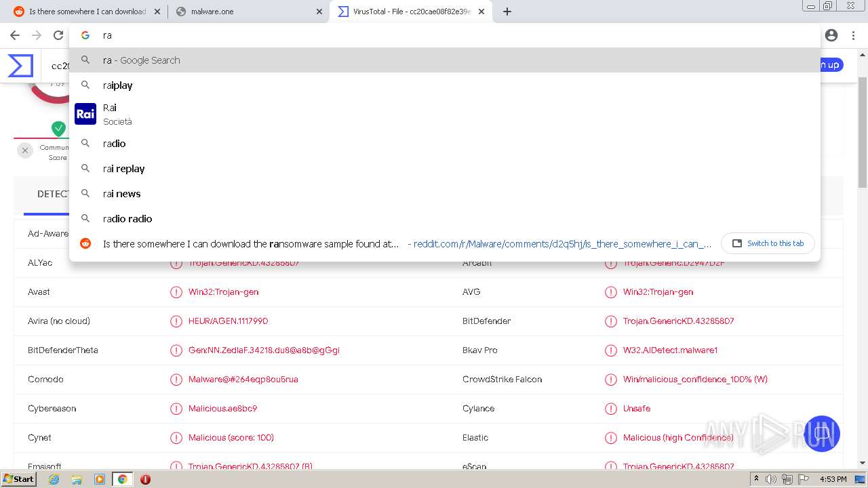The image size is (868, 488).
Task: Switch to the Reddit tab
Action: [87, 12]
